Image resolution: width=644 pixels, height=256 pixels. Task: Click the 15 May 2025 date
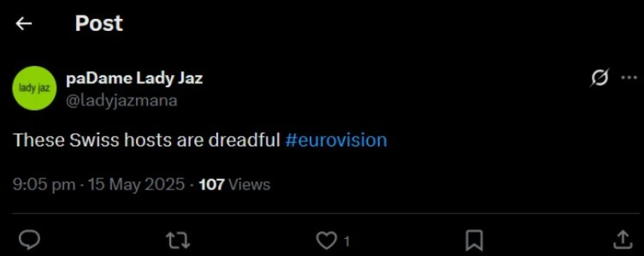click(136, 184)
